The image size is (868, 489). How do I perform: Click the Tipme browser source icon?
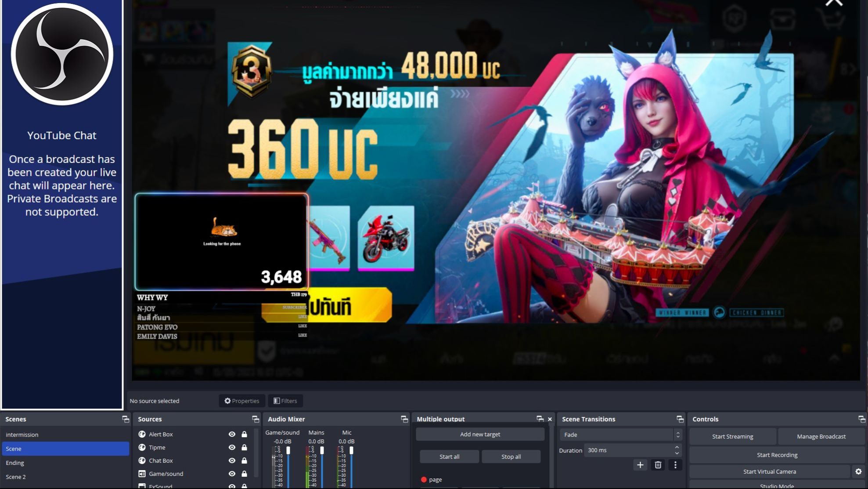(x=142, y=447)
